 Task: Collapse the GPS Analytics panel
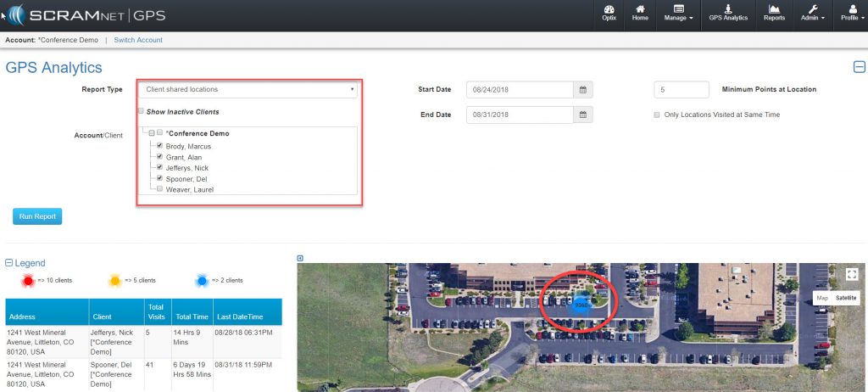pyautogui.click(x=859, y=68)
